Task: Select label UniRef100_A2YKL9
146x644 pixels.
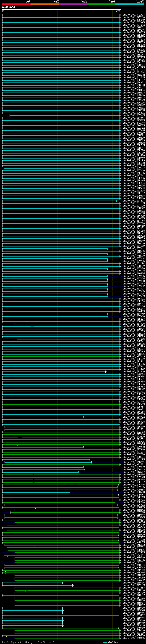Action: (x=134, y=357)
